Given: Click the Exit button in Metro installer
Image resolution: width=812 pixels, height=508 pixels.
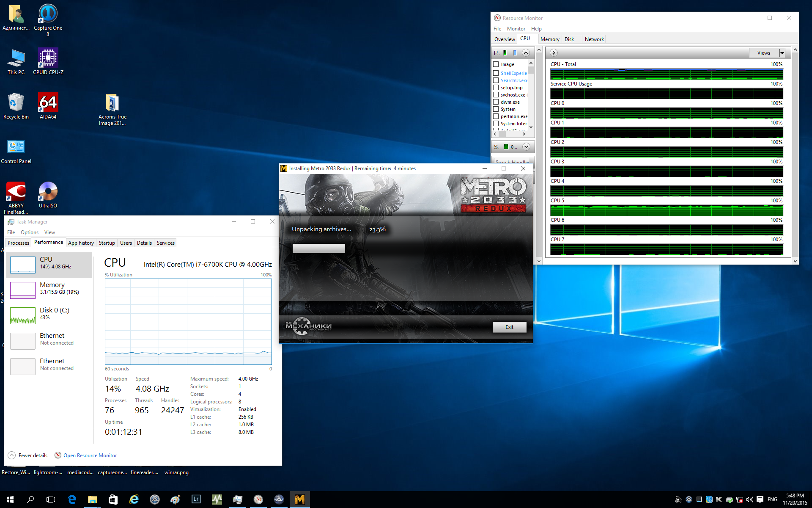Looking at the screenshot, I should click(x=509, y=327).
